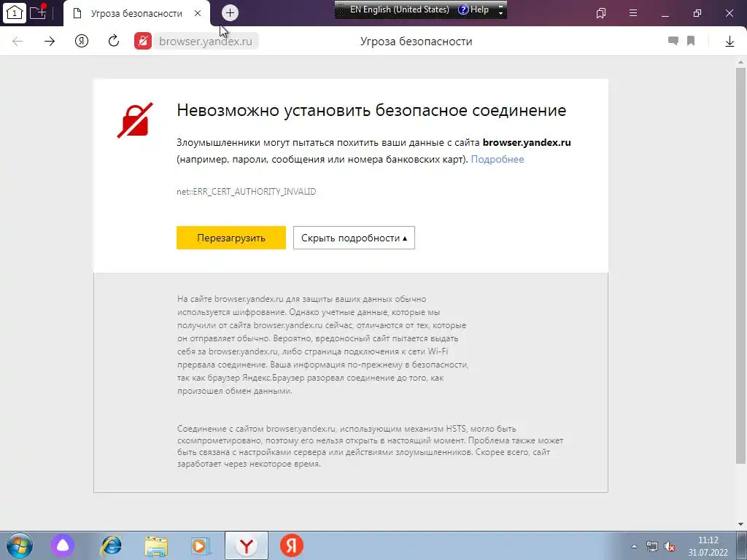Click the large crossed-out lock icon
Viewport: 747px width, 560px height.
135,120
